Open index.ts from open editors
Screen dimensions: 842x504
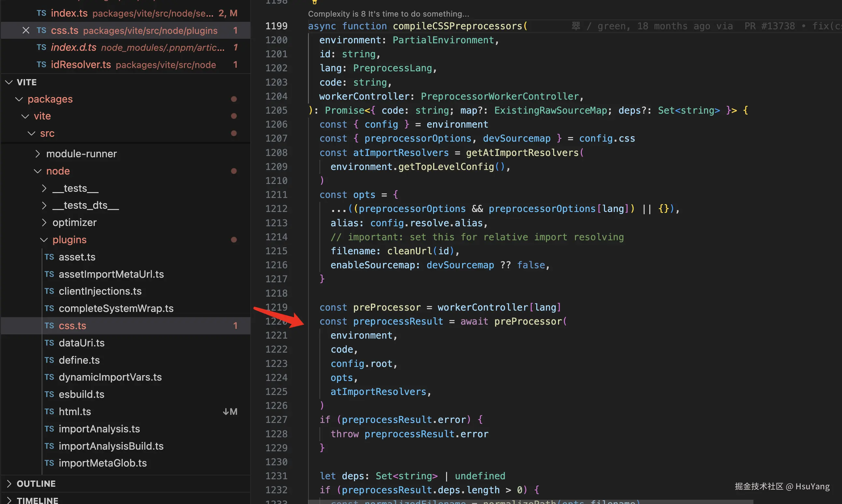[x=69, y=13]
